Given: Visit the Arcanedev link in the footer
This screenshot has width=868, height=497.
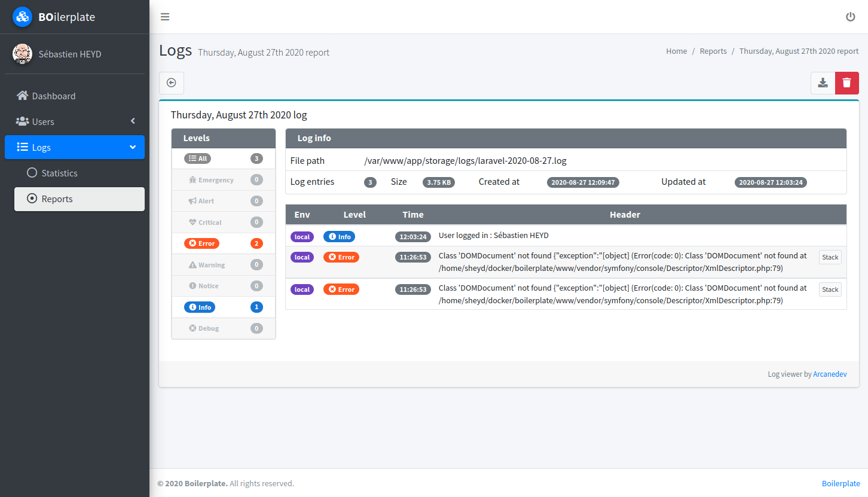Looking at the screenshot, I should [x=830, y=374].
